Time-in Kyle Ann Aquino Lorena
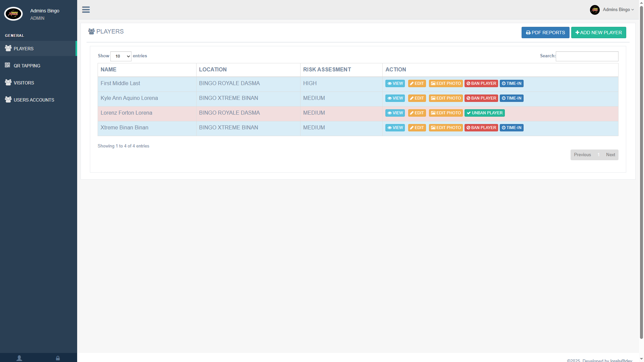 coord(511,98)
